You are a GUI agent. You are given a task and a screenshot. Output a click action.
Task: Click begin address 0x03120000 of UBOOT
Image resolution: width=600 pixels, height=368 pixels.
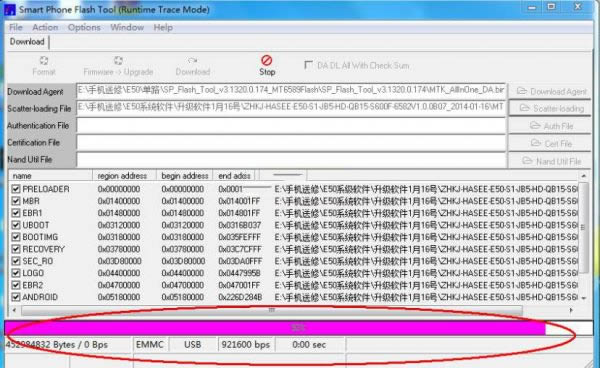point(183,225)
